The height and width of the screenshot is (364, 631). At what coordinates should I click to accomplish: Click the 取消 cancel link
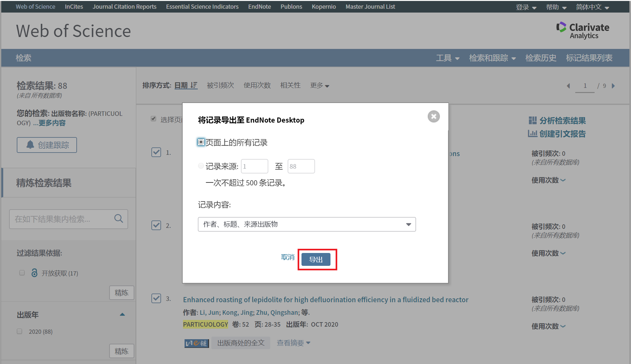tap(288, 257)
